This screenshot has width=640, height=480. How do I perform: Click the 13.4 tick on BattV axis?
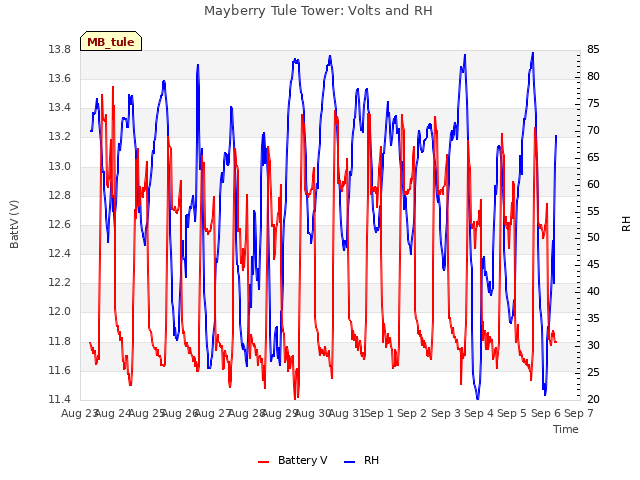coord(60,108)
